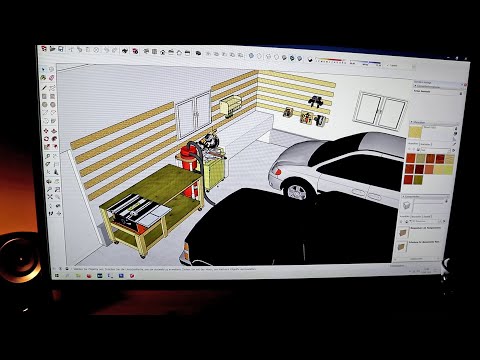The image size is (480, 360).
Task: Pick the first red wood swatch, third row
Action: coord(409,180)
